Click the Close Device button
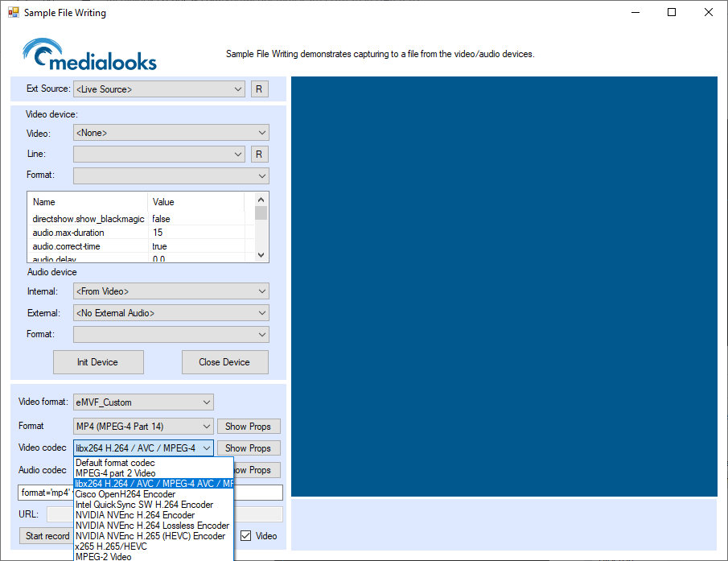 click(x=225, y=362)
